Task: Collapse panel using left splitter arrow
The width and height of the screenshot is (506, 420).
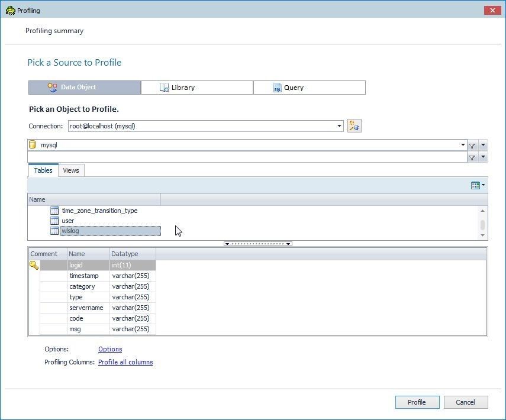Action: coord(227,244)
